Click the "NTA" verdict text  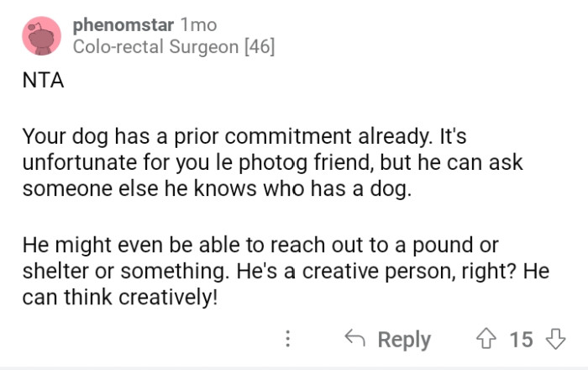pyautogui.click(x=42, y=83)
